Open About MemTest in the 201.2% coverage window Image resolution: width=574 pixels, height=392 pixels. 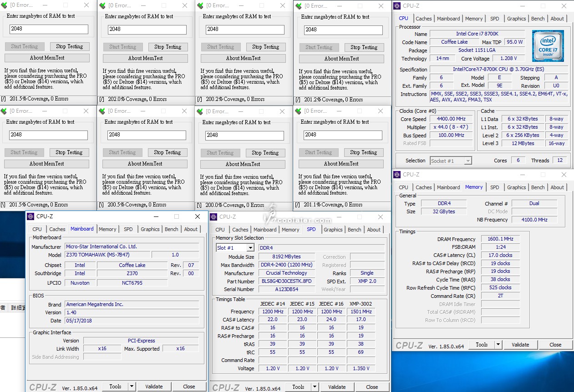click(341, 59)
